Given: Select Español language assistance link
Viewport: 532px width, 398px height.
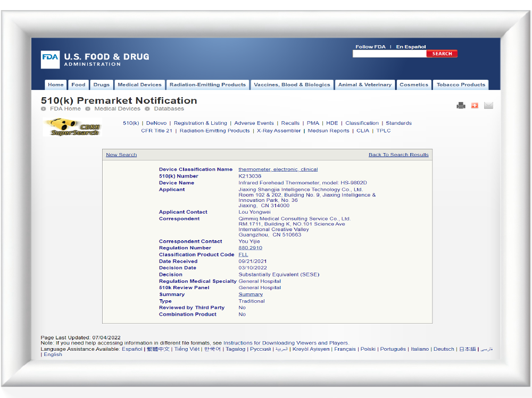Looking at the screenshot, I should click(132, 349).
